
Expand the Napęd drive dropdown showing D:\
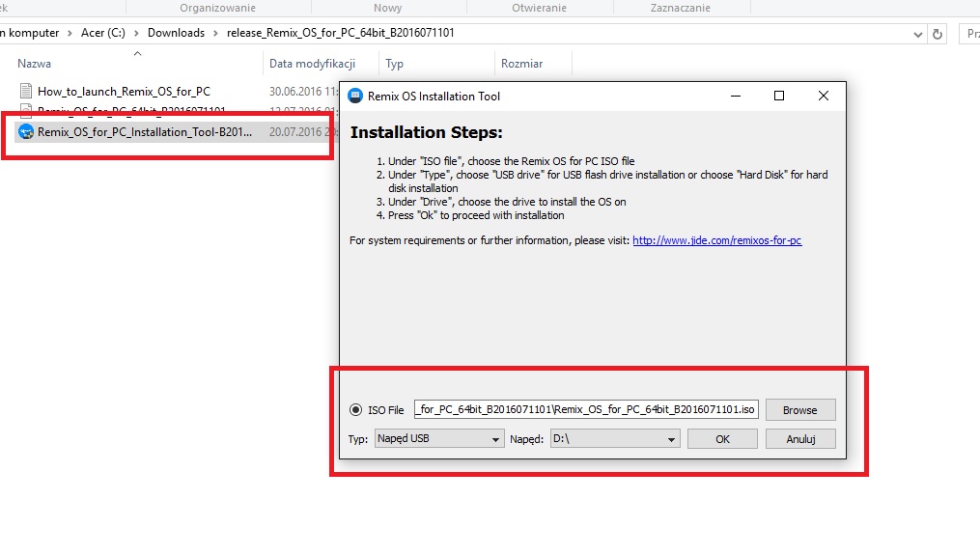[614, 439]
